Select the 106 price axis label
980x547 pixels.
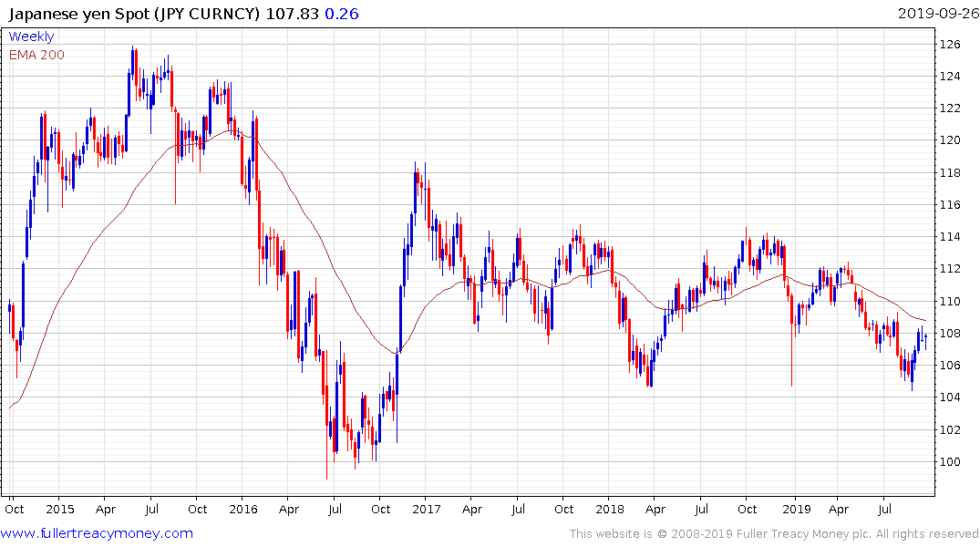pos(951,365)
